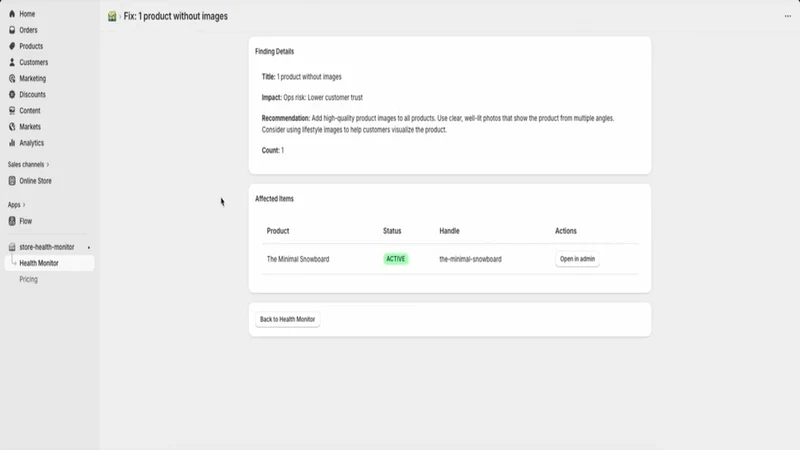800x450 pixels.
Task: Click the Home icon in sidebar
Action: coord(12,14)
